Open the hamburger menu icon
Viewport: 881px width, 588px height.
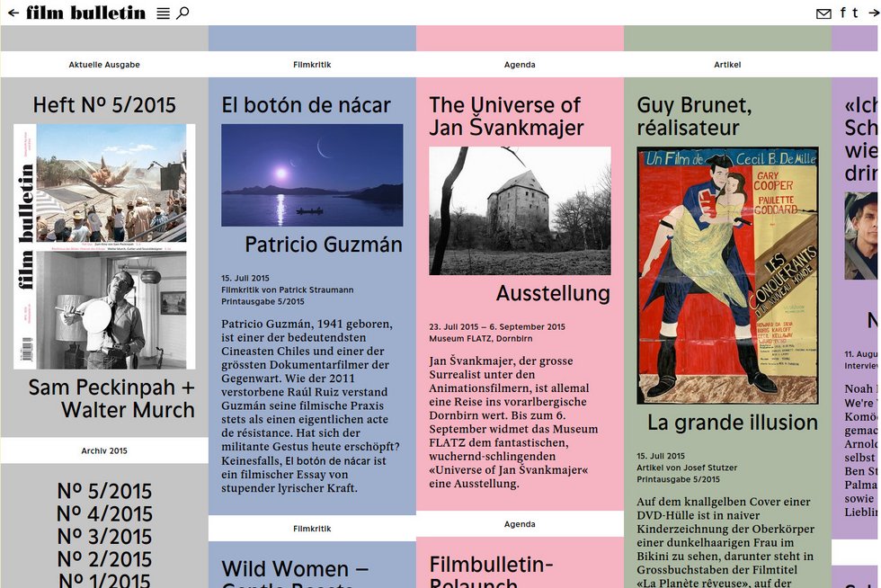[163, 13]
